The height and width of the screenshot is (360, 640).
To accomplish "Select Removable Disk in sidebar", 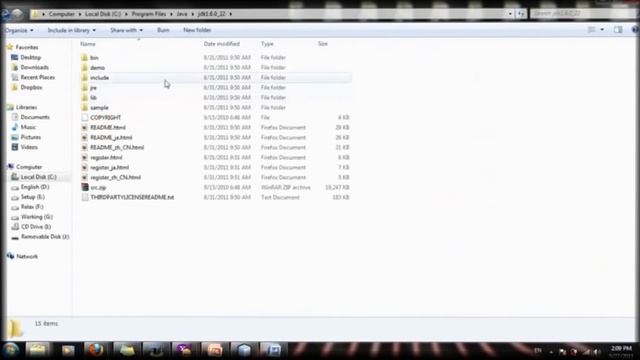I will (45, 237).
